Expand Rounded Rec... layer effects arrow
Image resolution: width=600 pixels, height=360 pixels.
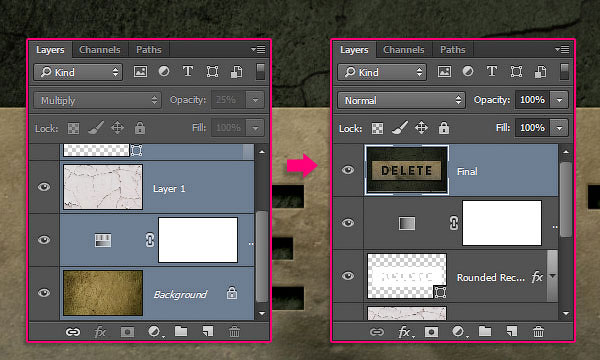(x=553, y=276)
